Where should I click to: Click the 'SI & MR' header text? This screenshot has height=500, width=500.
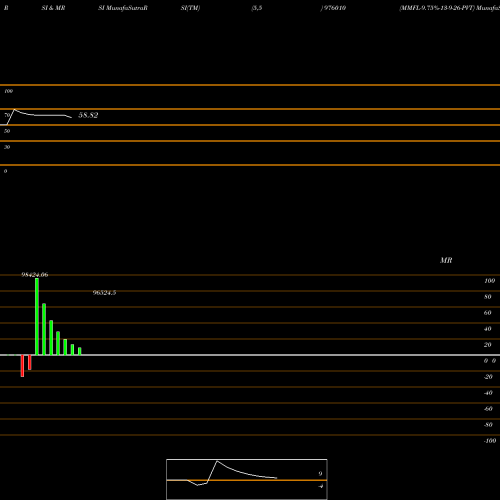pyautogui.click(x=53, y=8)
